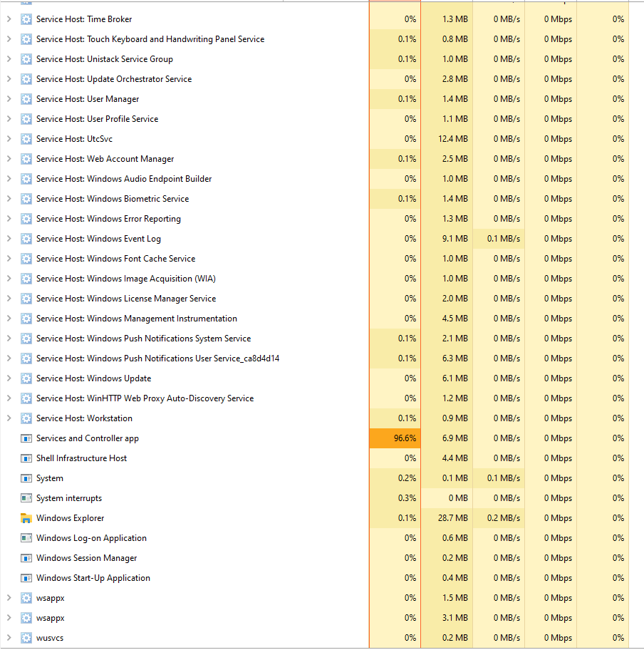Select the Windows Biometric Service gear icon
Image resolution: width=644 pixels, height=650 pixels.
tap(26, 199)
